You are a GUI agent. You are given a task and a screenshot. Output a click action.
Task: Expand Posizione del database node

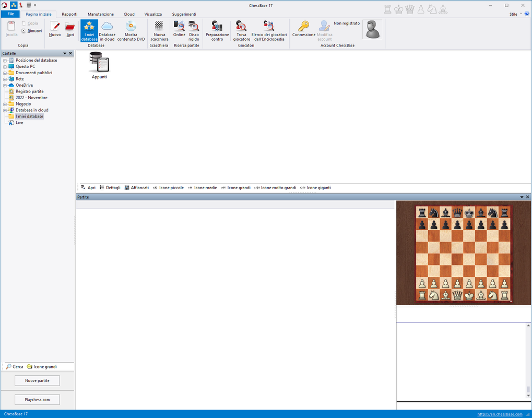(5, 61)
